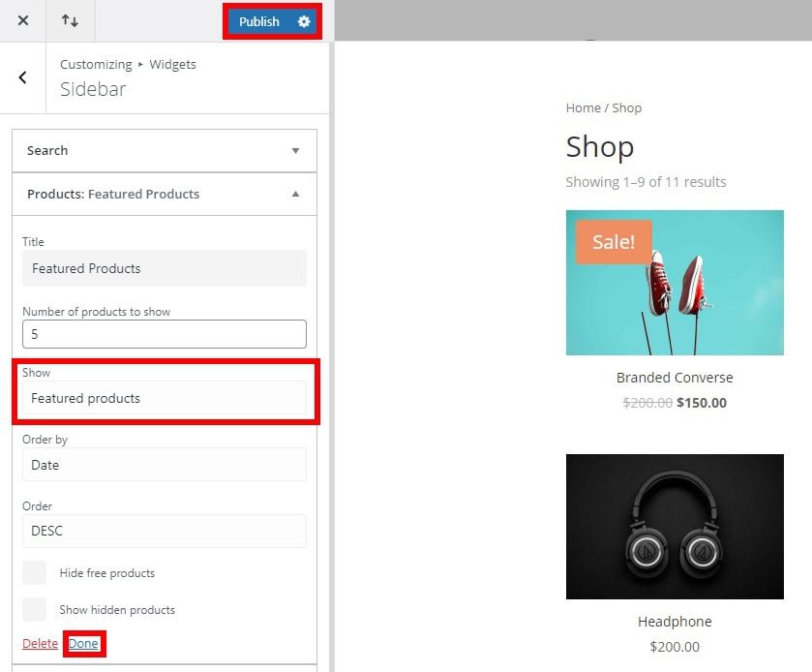Click inside the Title field reading Featured Products

tap(164, 268)
